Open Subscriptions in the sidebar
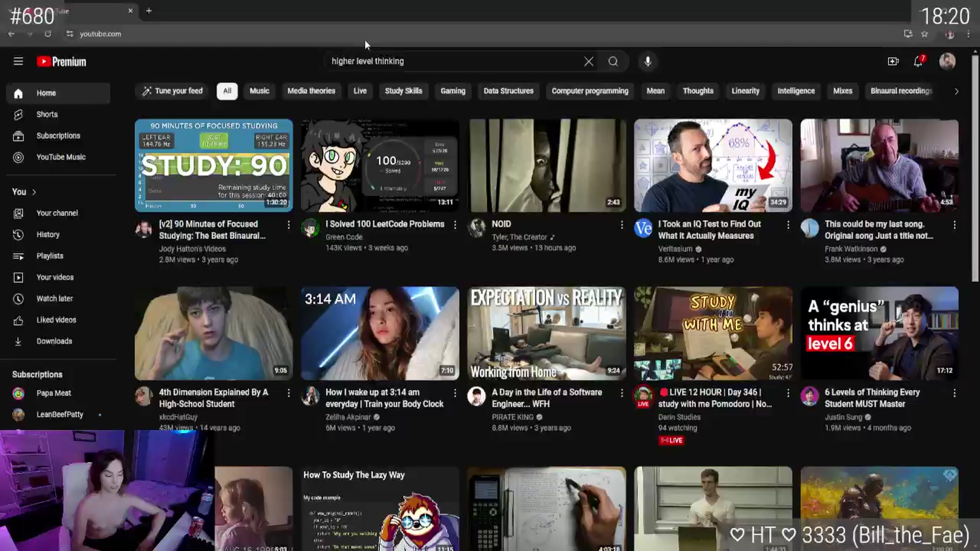The image size is (980, 551). tap(58, 136)
